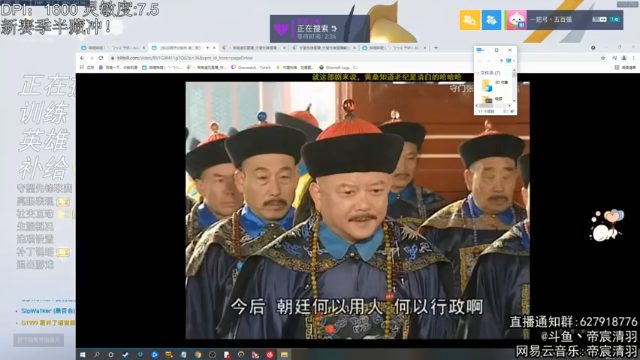640x360 pixels.
Task: Open the apps shortcut in bookmarks bar
Action: coord(87,67)
